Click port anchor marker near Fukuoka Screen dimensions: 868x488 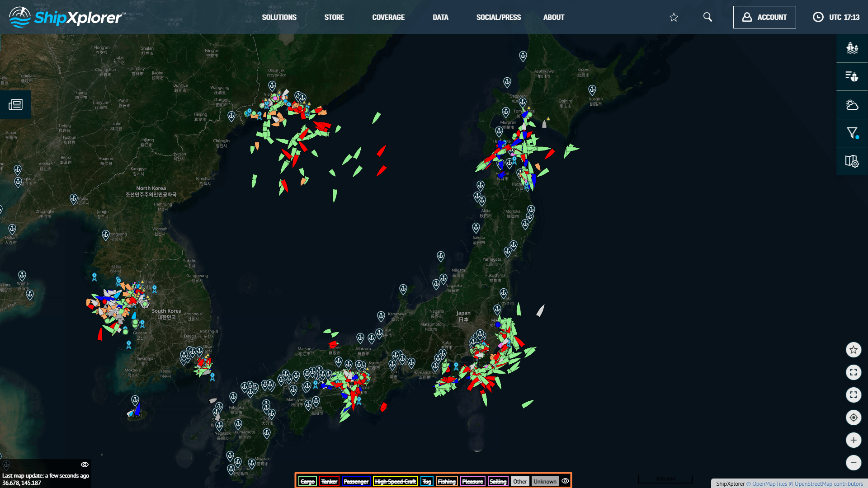[x=233, y=397]
